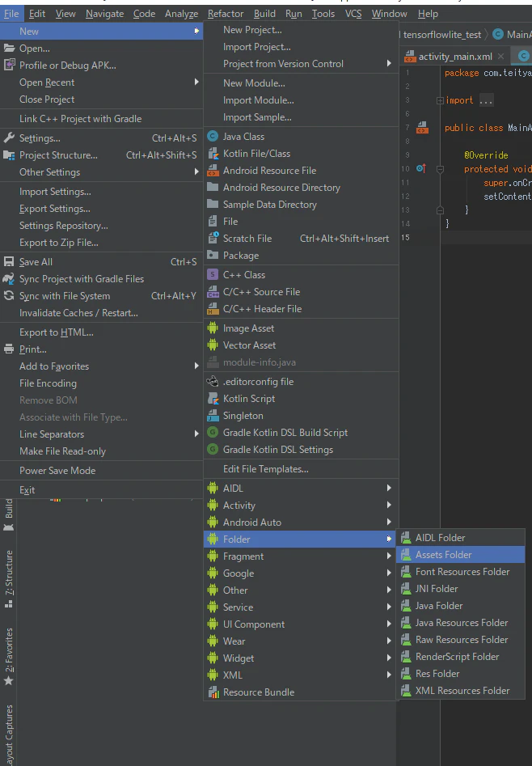Click the Android Resource Directory folder icon

pyautogui.click(x=213, y=187)
